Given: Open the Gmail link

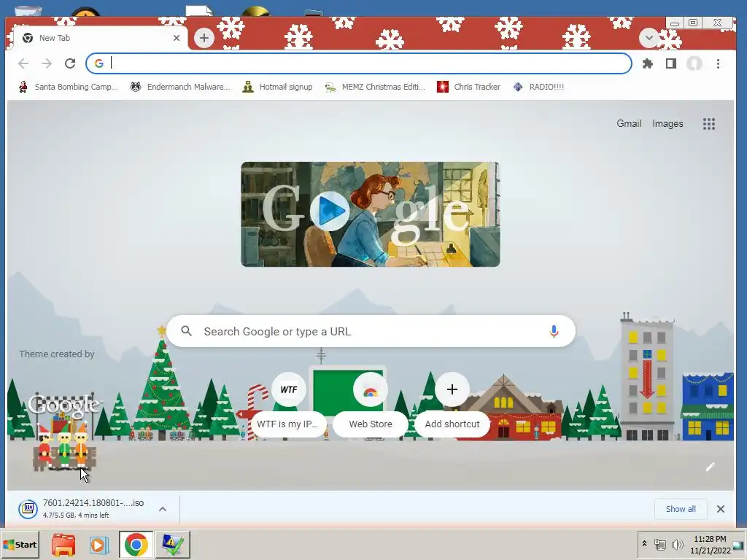Looking at the screenshot, I should (629, 124).
